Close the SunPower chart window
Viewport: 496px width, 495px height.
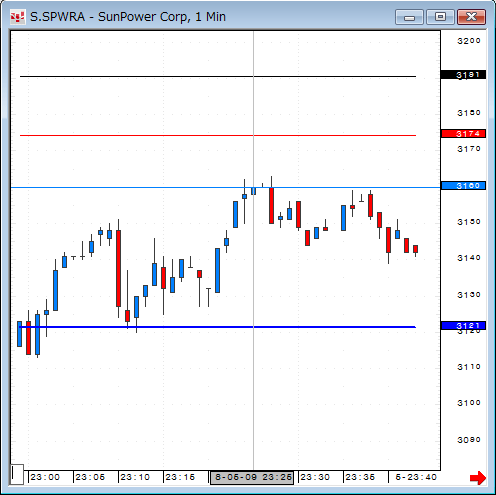point(471,17)
